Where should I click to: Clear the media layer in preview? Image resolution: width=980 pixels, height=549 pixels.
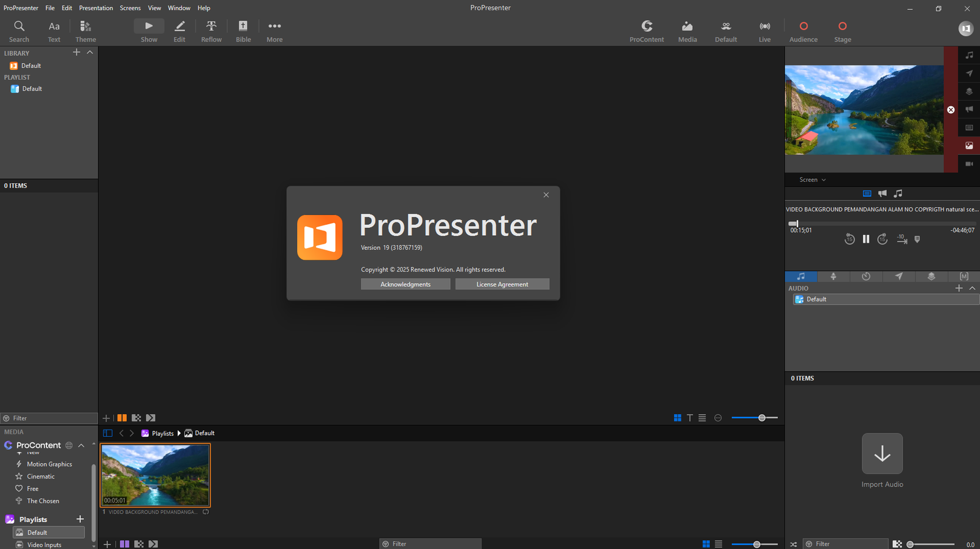[951, 110]
